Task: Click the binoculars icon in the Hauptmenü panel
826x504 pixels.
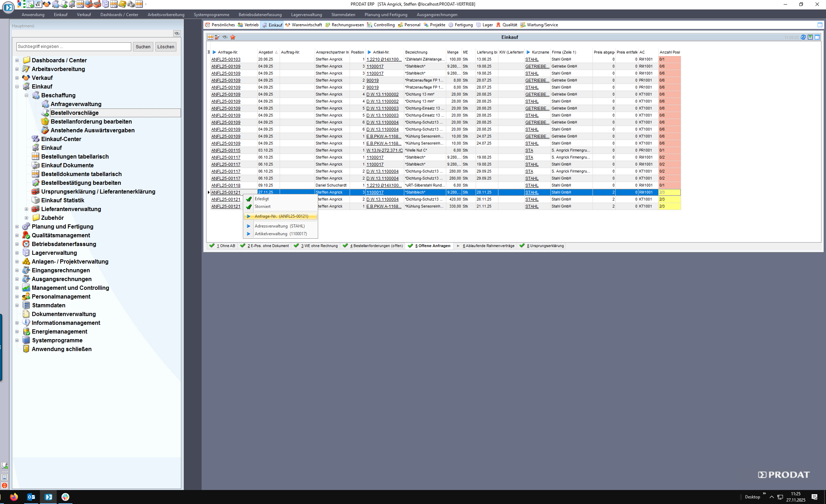Action: [x=177, y=34]
